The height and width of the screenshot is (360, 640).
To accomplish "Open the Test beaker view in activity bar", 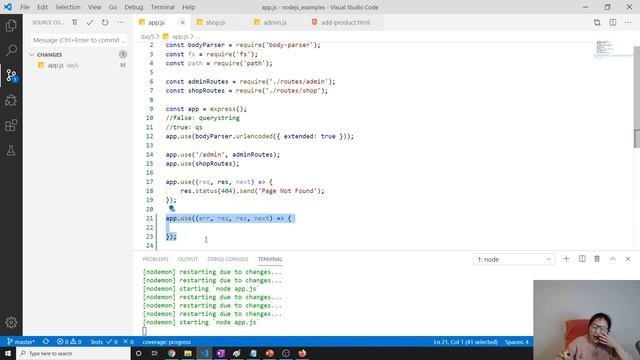I will coord(11,151).
